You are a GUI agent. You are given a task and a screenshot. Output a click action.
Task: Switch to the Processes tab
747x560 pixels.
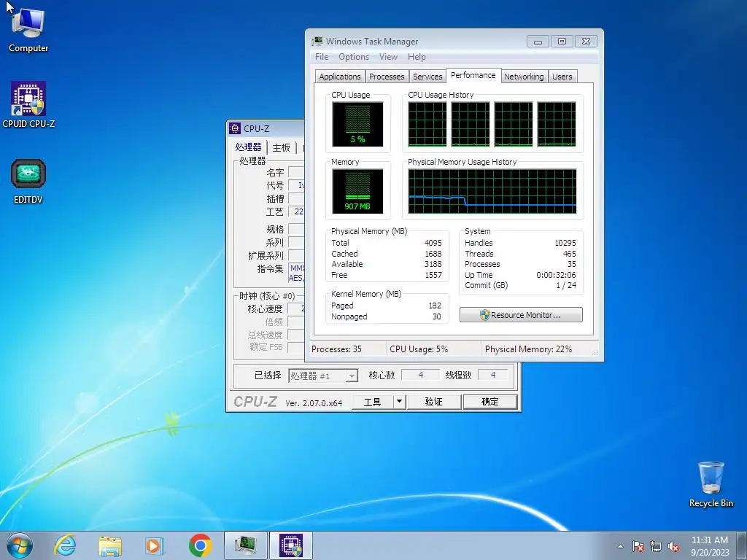point(387,77)
